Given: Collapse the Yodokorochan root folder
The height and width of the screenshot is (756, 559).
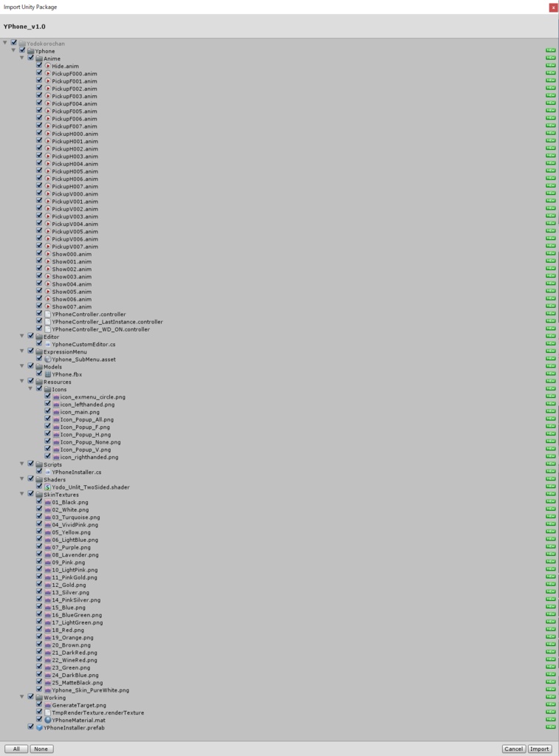Looking at the screenshot, I should pyautogui.click(x=5, y=43).
